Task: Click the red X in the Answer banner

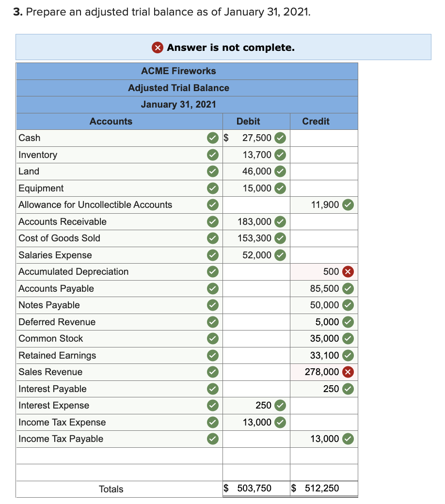Action: [x=156, y=47]
